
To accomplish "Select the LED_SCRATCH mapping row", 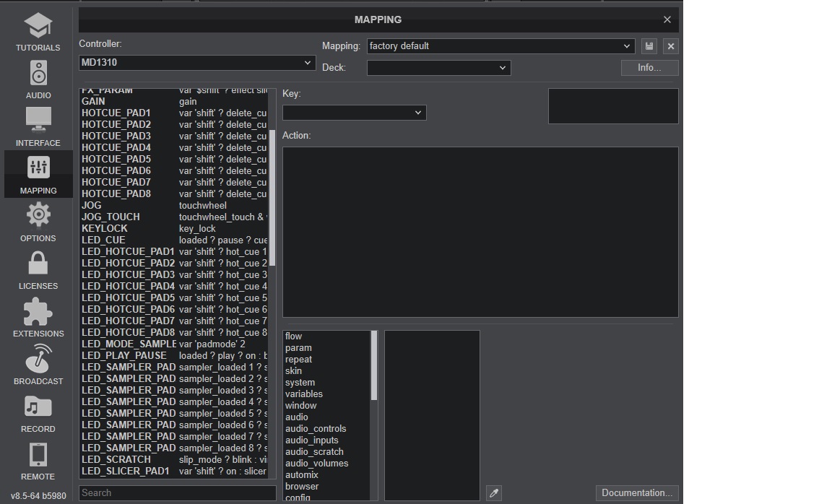I will pyautogui.click(x=174, y=460).
